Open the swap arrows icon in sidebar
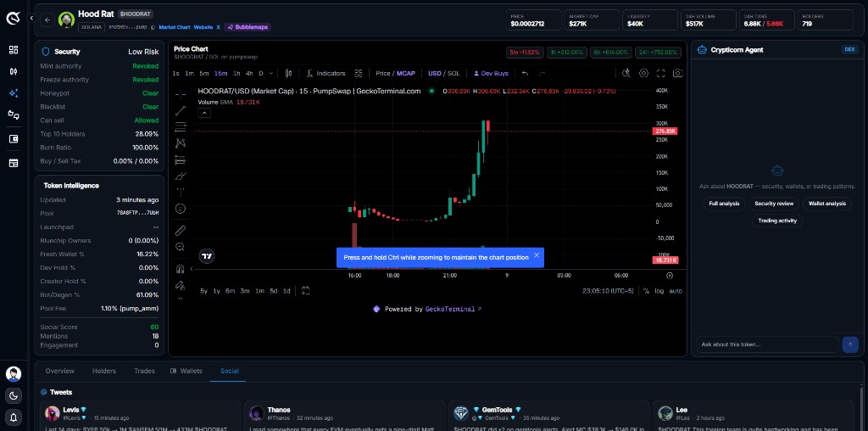 14,115
